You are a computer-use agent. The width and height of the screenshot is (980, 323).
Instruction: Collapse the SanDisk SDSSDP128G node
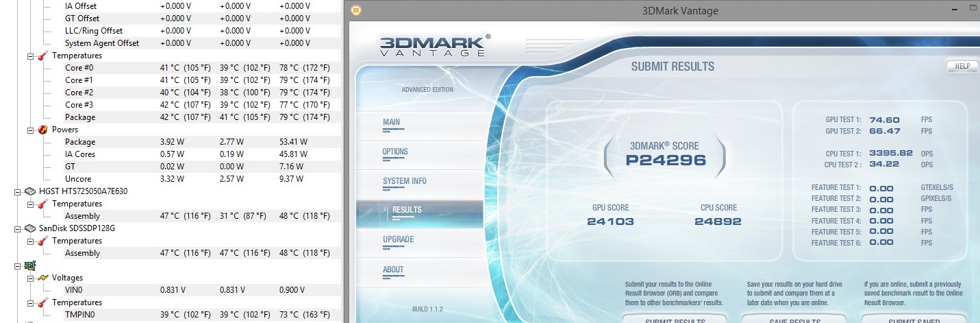coord(18,228)
